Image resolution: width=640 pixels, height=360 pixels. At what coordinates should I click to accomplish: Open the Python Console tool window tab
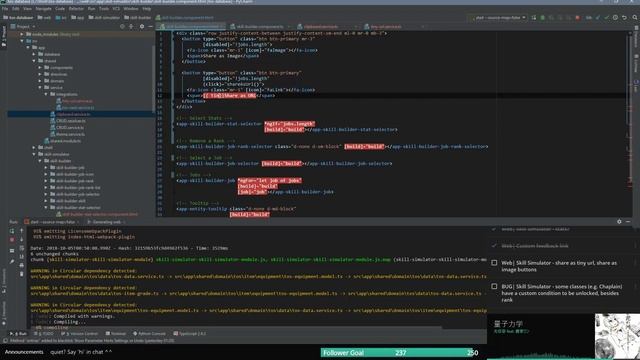[149, 333]
